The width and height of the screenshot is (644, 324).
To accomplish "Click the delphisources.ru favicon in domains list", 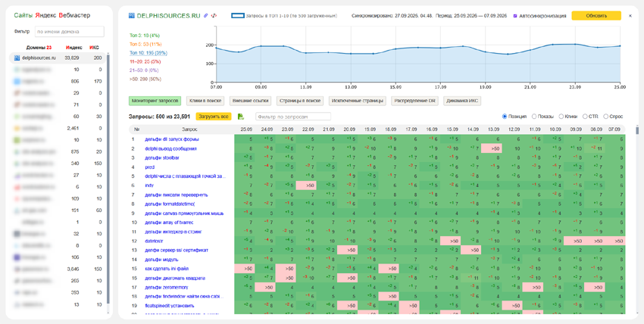I will coord(17,58).
